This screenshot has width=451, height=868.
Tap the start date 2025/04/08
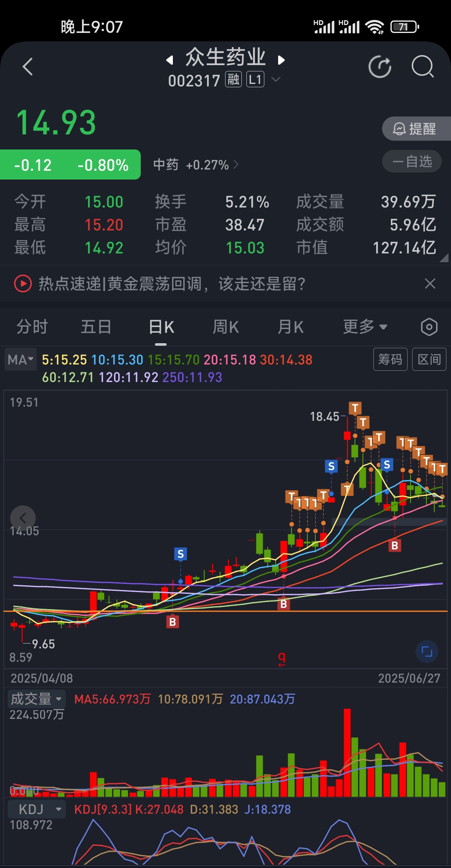point(42,678)
